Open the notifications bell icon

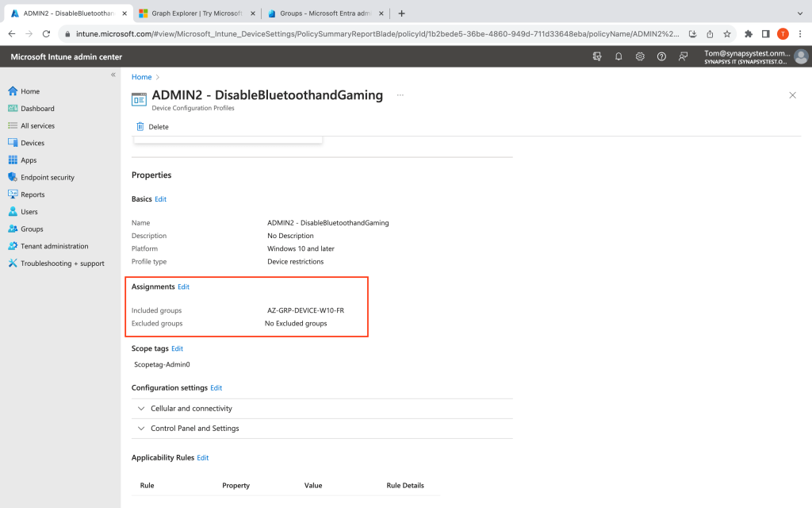tap(619, 56)
